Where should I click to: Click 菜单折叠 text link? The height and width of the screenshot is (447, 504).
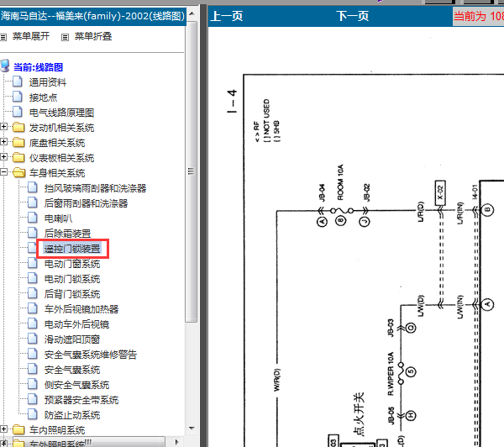(93, 36)
